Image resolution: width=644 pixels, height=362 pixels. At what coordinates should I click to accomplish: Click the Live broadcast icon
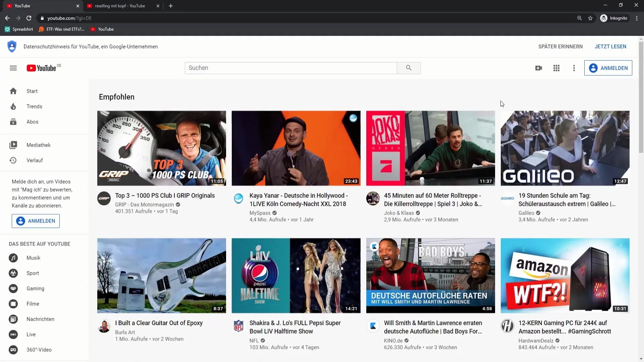(x=13, y=335)
